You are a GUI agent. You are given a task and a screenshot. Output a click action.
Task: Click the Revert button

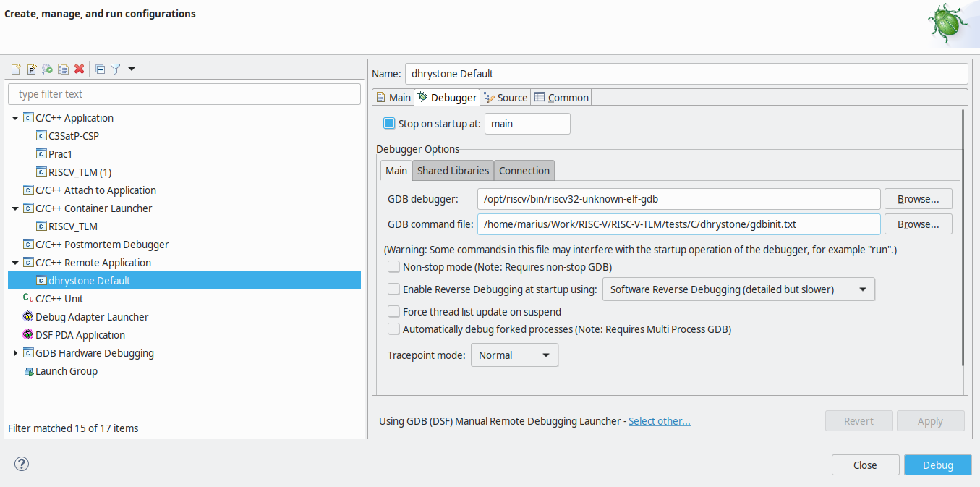point(858,421)
